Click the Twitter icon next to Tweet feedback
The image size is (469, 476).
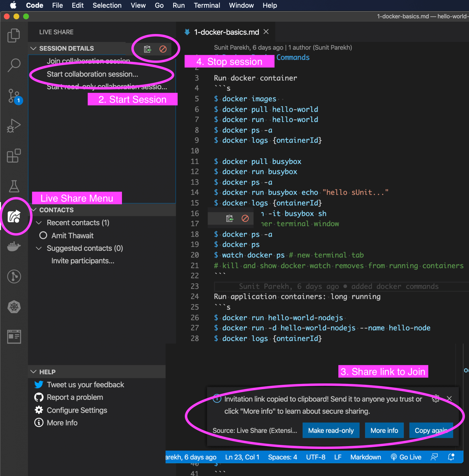pos(39,384)
